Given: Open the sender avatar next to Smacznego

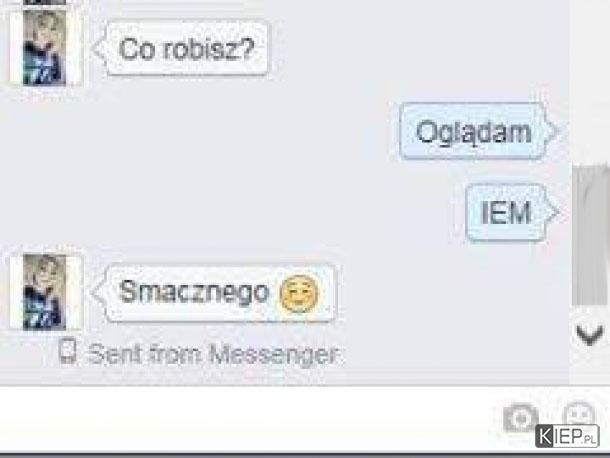Looking at the screenshot, I should (44, 292).
